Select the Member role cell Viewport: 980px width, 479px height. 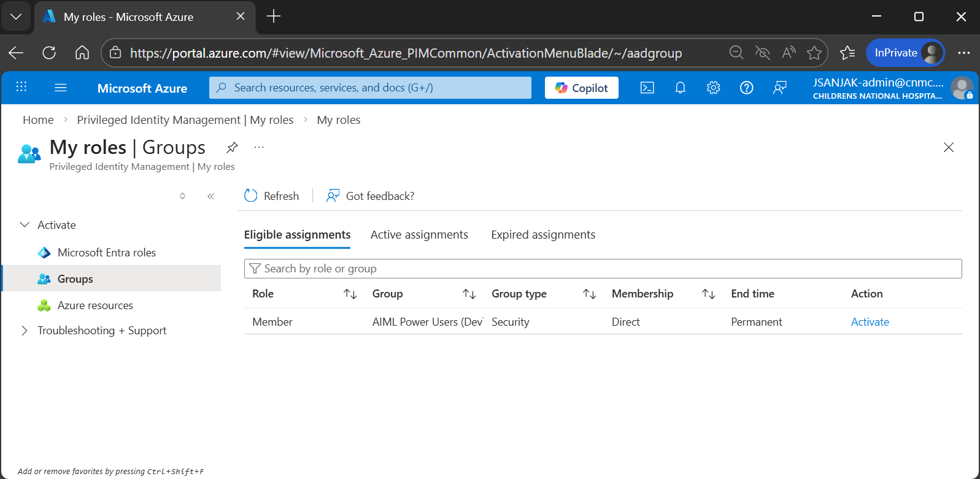click(272, 322)
